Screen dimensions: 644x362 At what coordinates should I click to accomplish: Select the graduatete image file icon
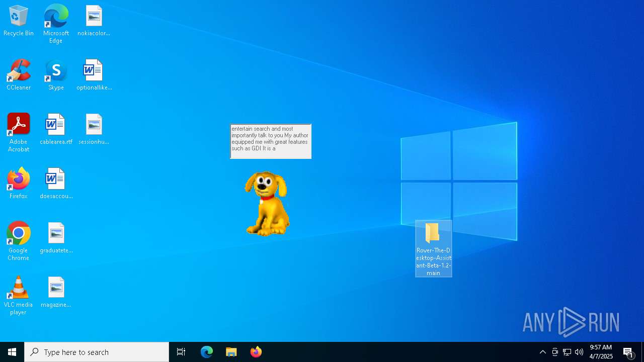click(x=56, y=238)
